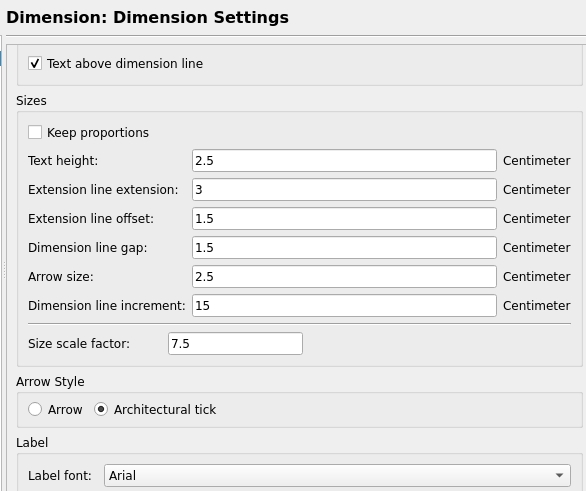Click the Label font dropdown arrow
This screenshot has width=586, height=491.
pos(559,475)
